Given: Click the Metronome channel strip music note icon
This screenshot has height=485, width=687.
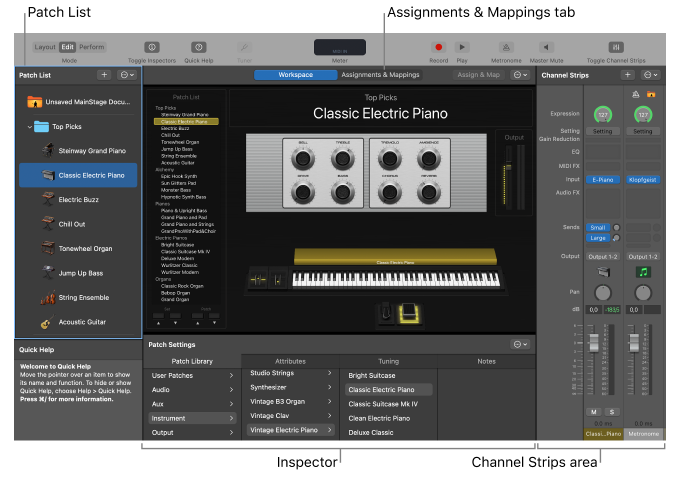Looking at the screenshot, I should coord(643,272).
